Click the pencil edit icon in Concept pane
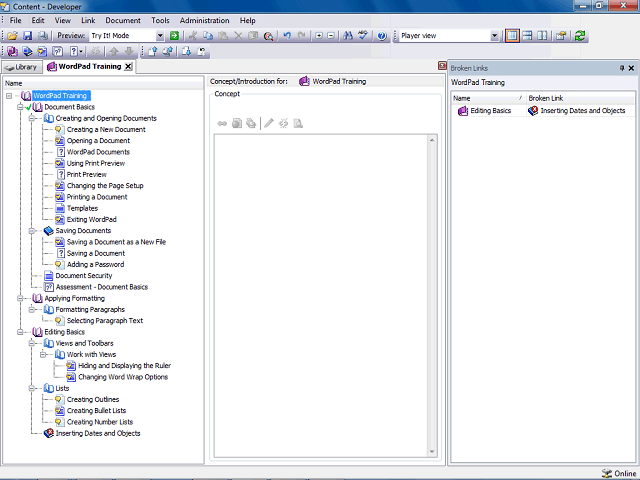The height and width of the screenshot is (480, 640). [268, 123]
